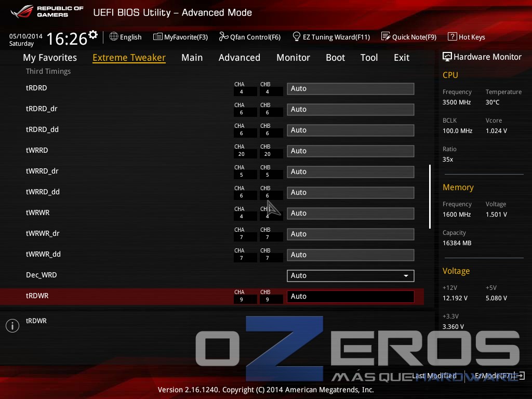
Task: Click the Qfan Control fan icon
Action: click(223, 36)
